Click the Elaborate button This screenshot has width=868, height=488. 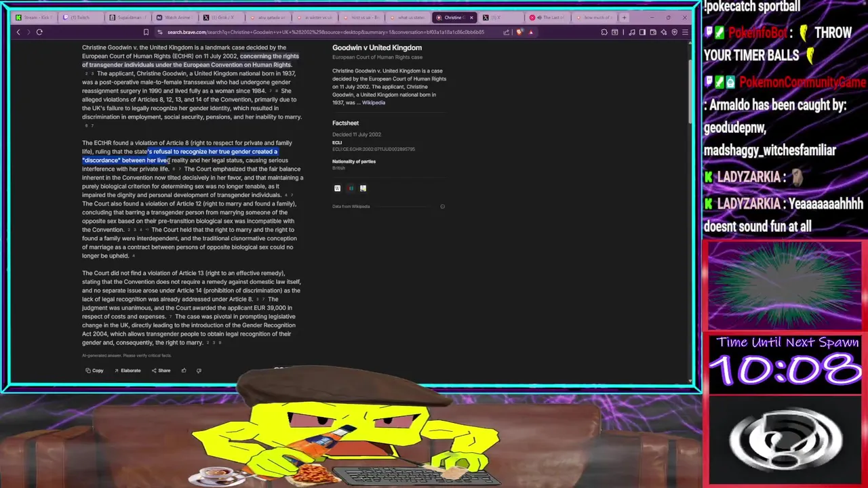pyautogui.click(x=127, y=371)
